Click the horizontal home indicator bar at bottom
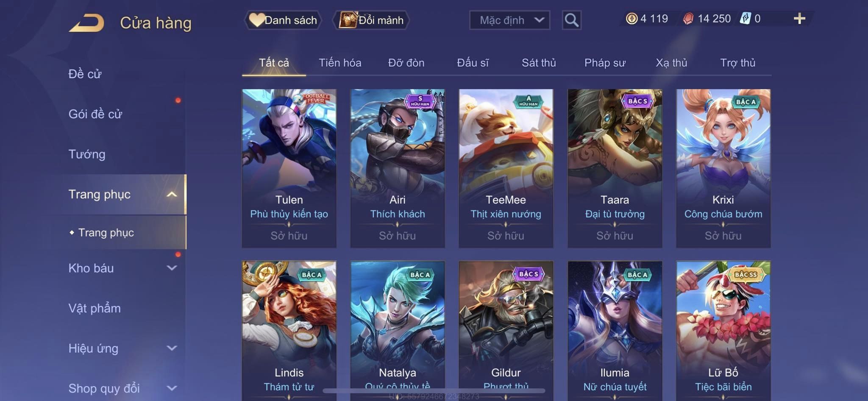The height and width of the screenshot is (401, 868). [x=434, y=390]
